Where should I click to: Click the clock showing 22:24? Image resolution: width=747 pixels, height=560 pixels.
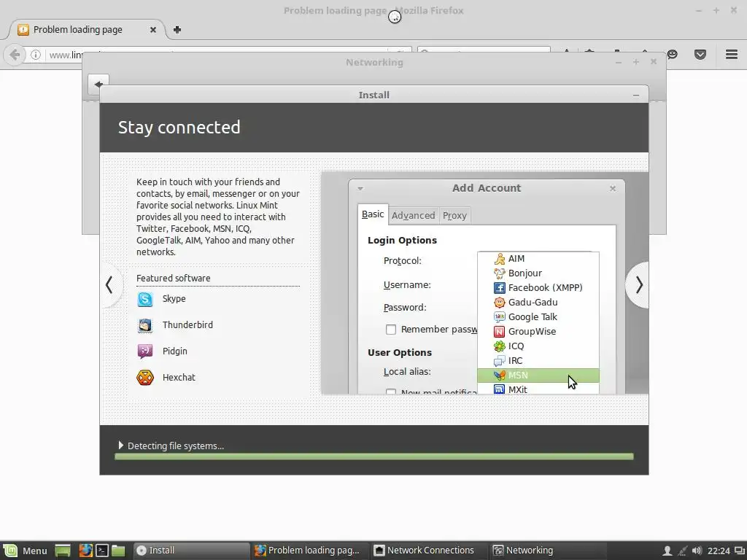click(x=719, y=551)
